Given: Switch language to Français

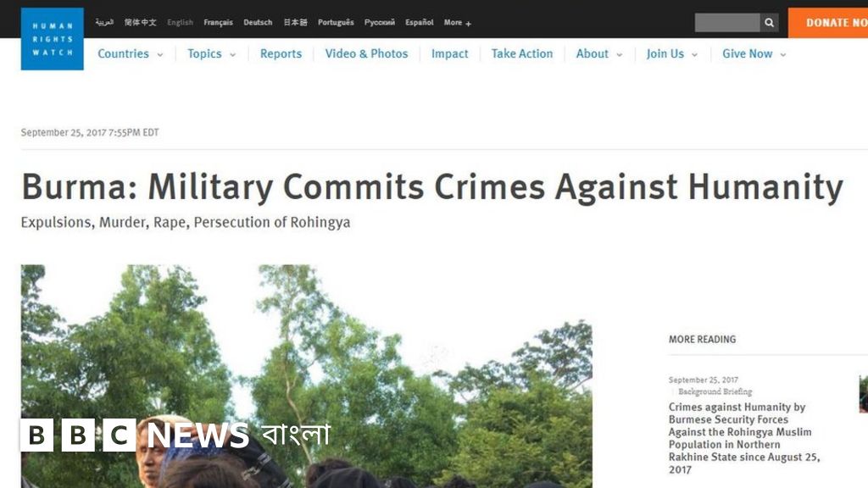Looking at the screenshot, I should pos(218,22).
